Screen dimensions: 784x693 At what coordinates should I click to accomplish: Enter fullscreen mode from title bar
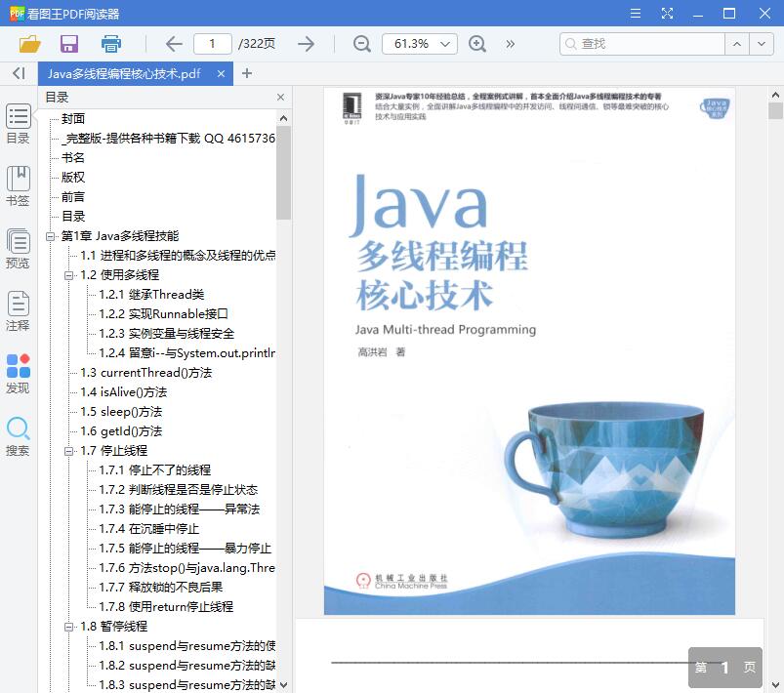tap(667, 14)
